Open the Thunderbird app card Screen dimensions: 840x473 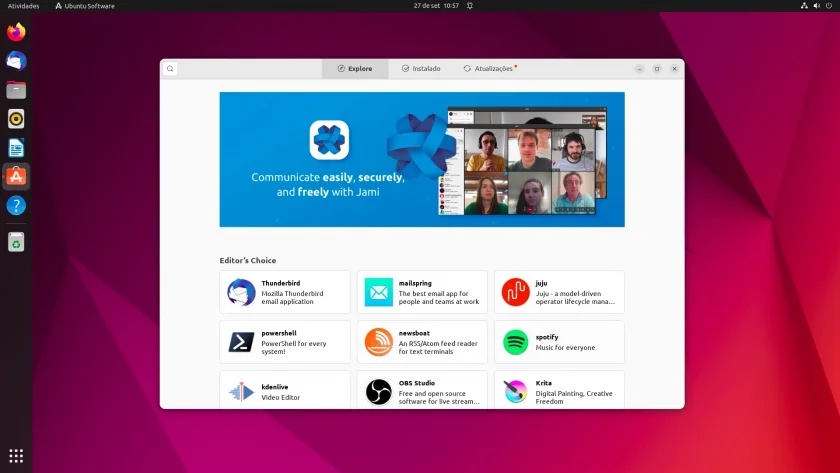click(285, 292)
